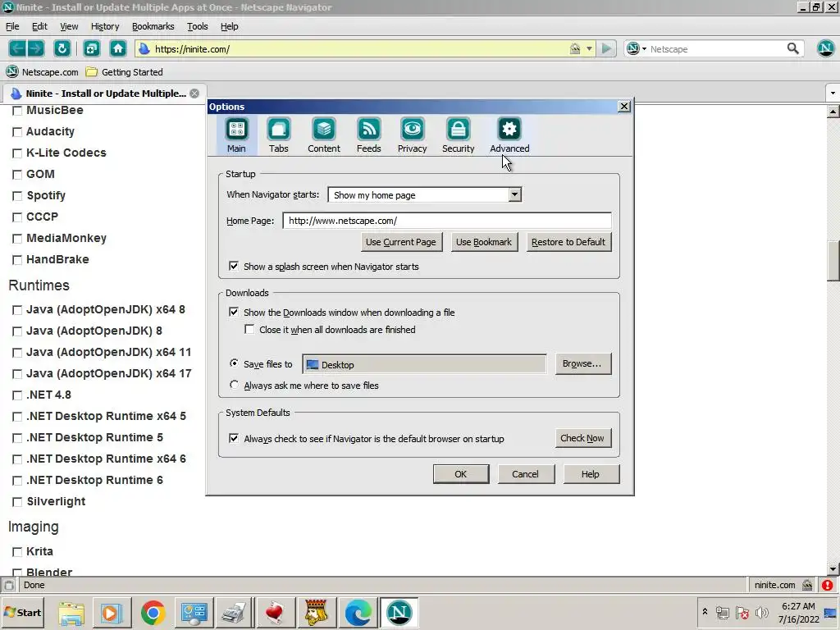Viewport: 840px width, 630px height.
Task: Open the Advanced options panel
Action: click(x=509, y=135)
